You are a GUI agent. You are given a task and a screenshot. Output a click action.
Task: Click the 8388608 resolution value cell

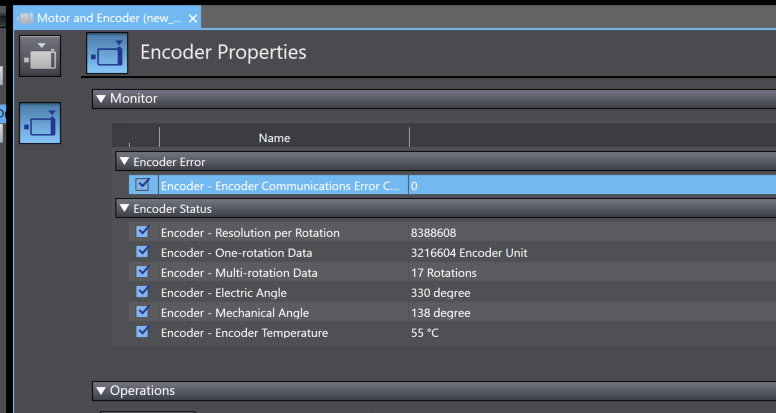434,233
